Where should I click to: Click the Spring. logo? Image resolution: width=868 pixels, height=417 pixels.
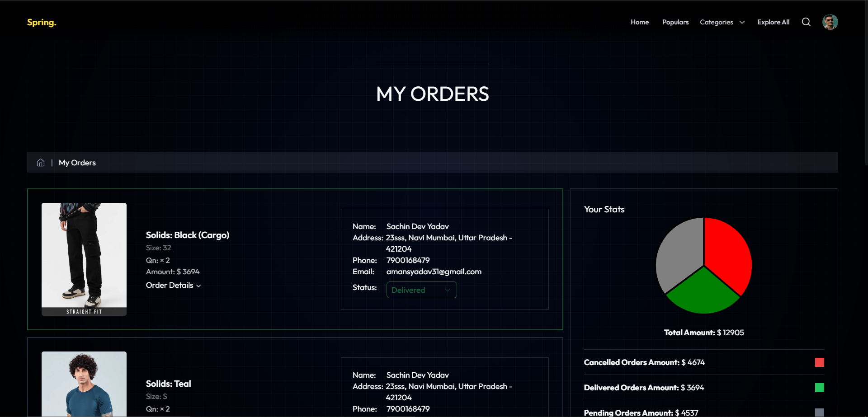coord(42,23)
